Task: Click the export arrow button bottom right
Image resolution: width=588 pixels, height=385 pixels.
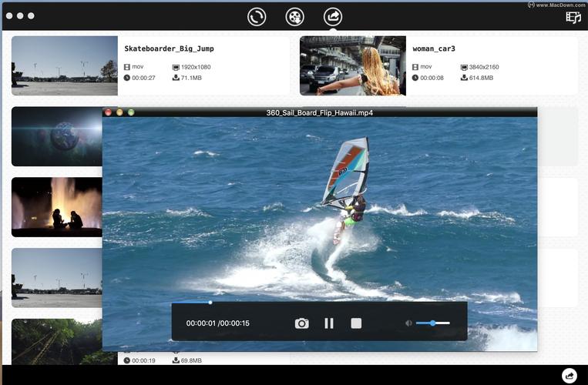Action: (x=570, y=376)
